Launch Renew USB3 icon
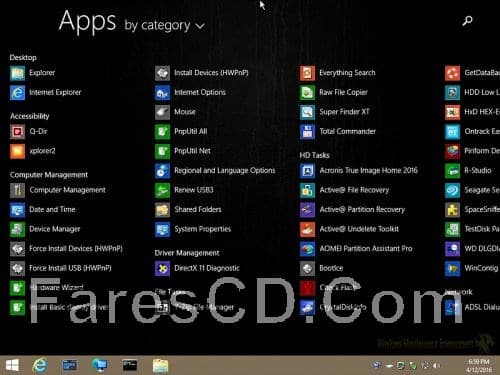Viewport: 500px width, 375px height. click(162, 190)
